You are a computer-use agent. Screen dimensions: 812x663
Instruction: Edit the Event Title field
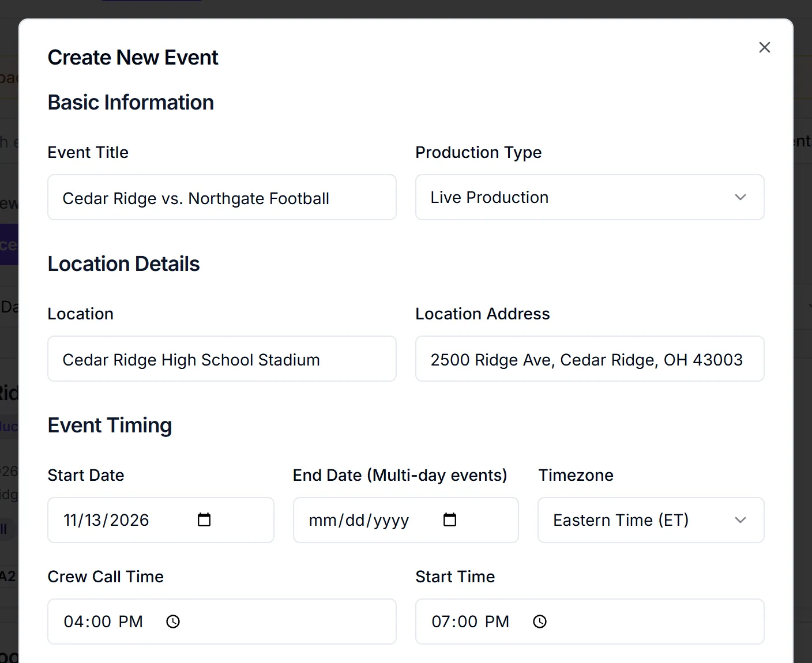tap(222, 197)
